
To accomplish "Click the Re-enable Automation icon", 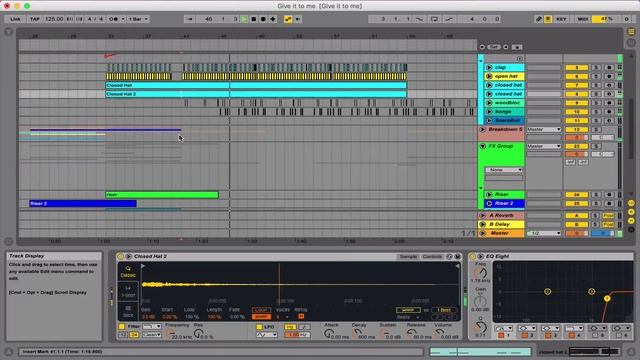I will point(298,19).
